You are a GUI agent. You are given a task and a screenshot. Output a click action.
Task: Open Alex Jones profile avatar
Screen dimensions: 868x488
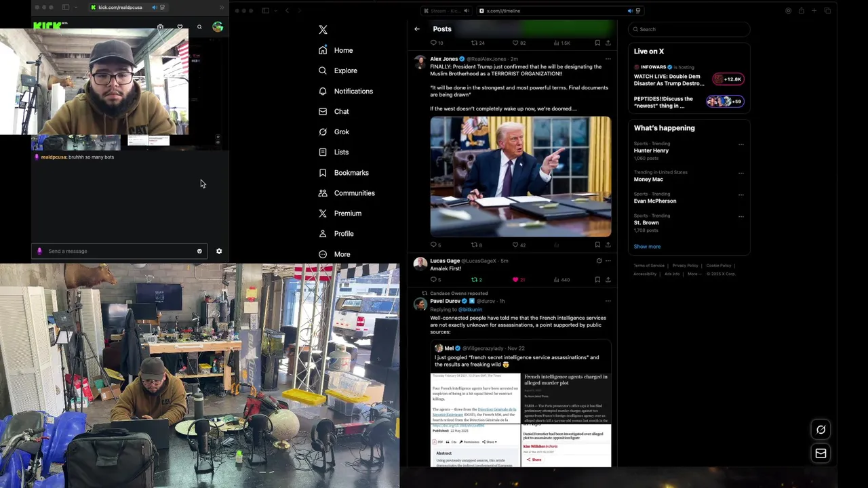point(420,62)
